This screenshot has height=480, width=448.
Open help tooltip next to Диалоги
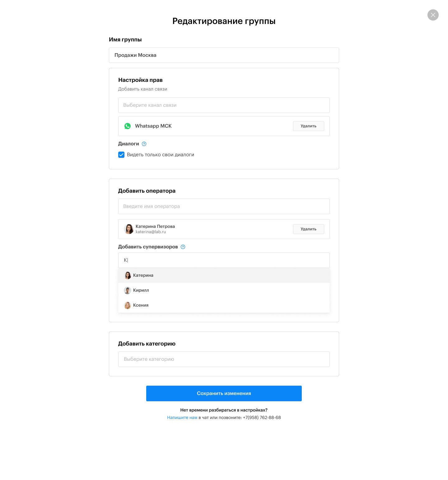click(144, 144)
